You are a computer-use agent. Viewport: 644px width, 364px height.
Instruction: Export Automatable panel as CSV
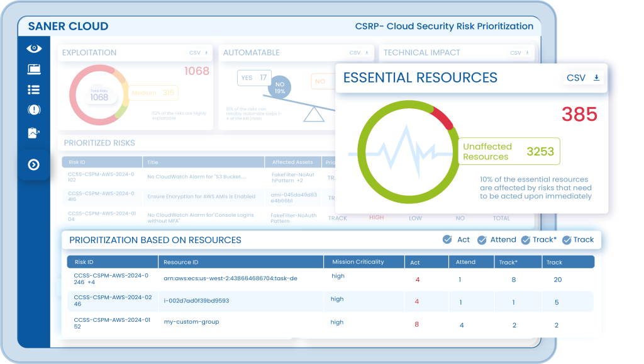click(x=360, y=53)
